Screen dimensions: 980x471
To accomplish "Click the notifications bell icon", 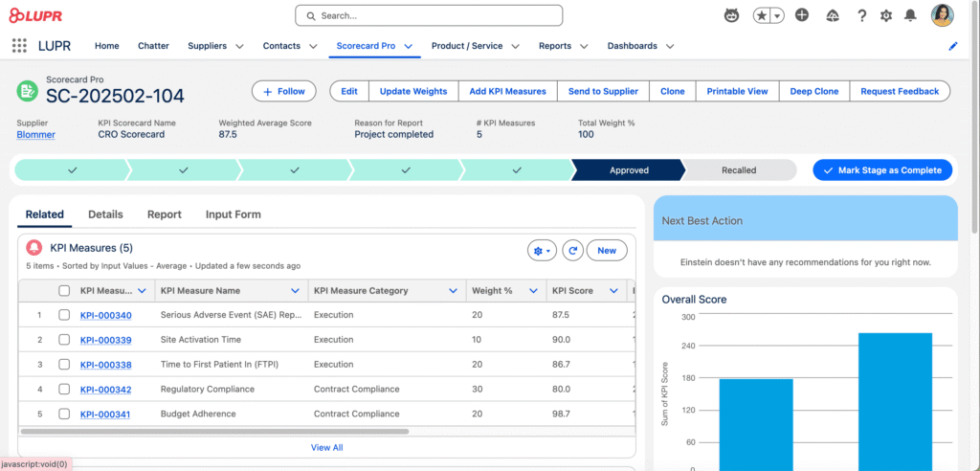I will click(910, 15).
